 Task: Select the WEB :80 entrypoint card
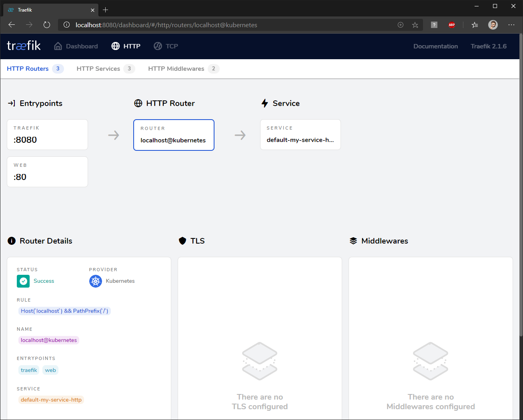click(x=48, y=172)
